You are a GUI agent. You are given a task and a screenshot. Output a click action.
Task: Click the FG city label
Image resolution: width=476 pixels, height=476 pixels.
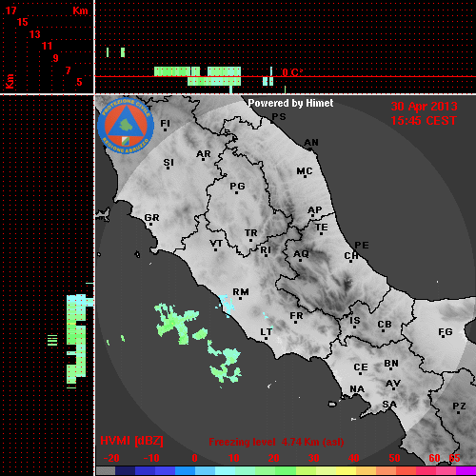(446, 332)
